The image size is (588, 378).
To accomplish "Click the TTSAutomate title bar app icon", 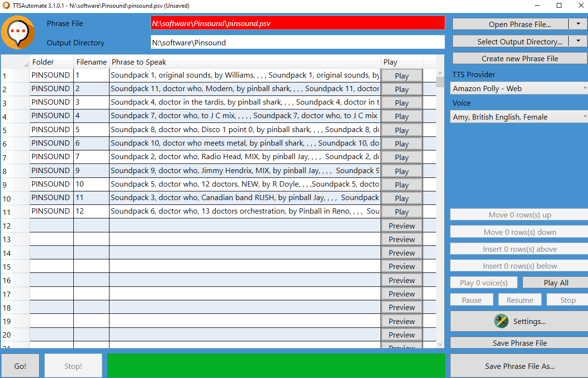I will (6, 6).
